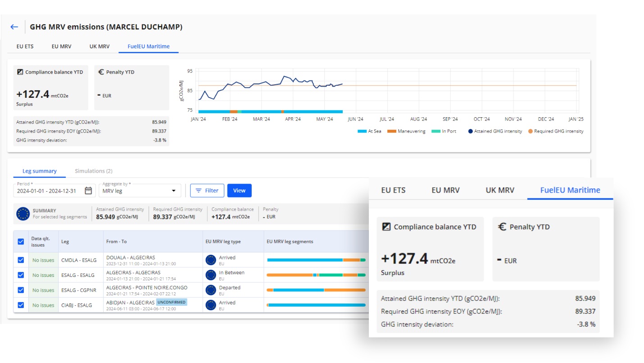Click the Compliance balance YTD chart icon

tap(20, 72)
